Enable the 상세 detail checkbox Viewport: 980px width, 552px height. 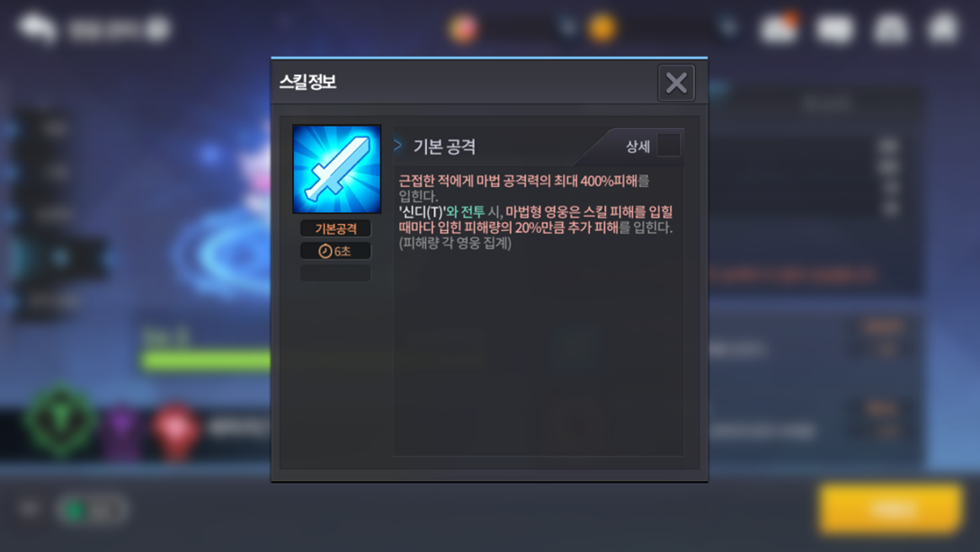(668, 146)
